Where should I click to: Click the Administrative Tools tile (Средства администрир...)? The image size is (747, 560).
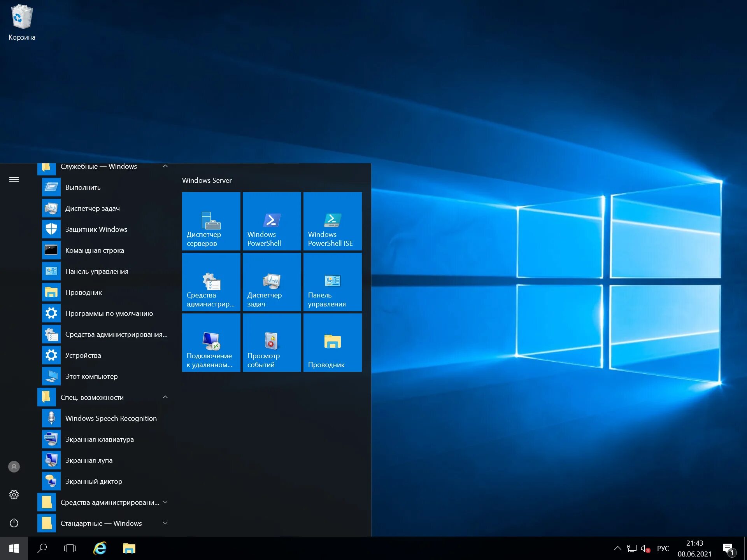click(211, 282)
